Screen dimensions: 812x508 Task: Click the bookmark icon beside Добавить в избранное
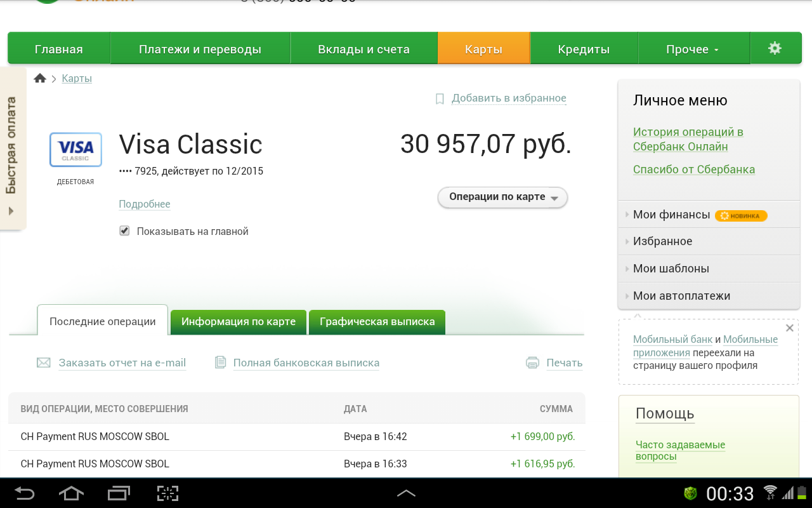click(x=440, y=98)
